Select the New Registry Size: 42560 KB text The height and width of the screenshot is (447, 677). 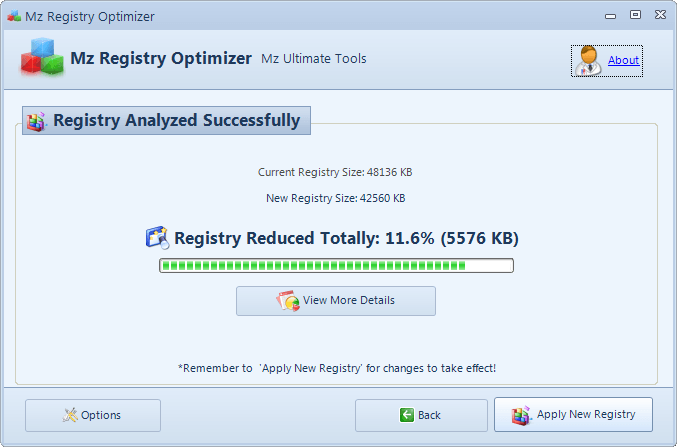[335, 198]
